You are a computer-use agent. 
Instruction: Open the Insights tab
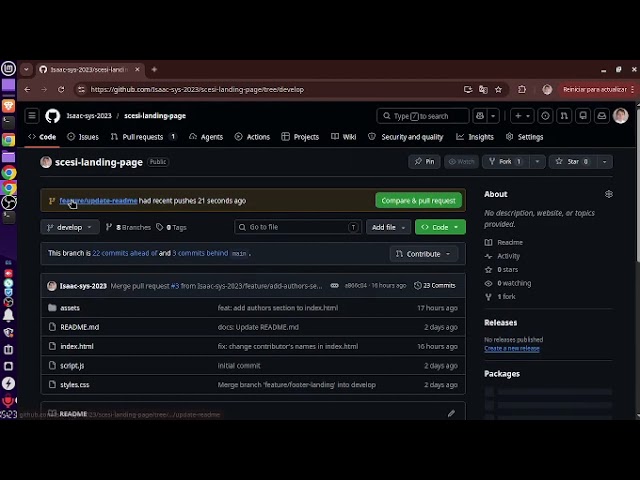(x=475, y=137)
